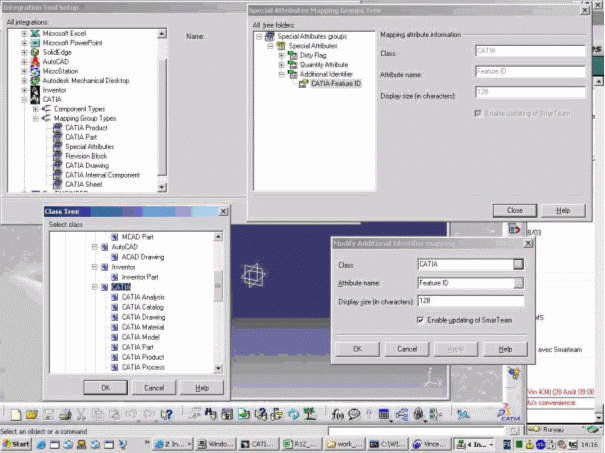The image size is (605, 453).
Task: Collapse the CATIA node in Class Tree
Action: pyautogui.click(x=95, y=287)
